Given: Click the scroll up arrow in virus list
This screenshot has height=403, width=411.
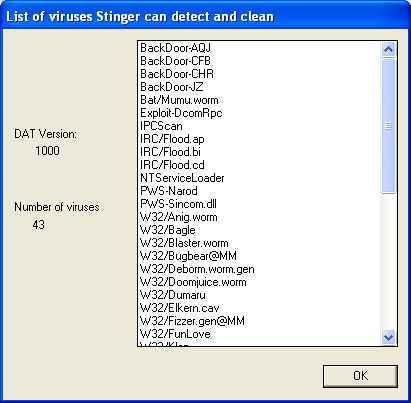Looking at the screenshot, I should click(x=388, y=50).
